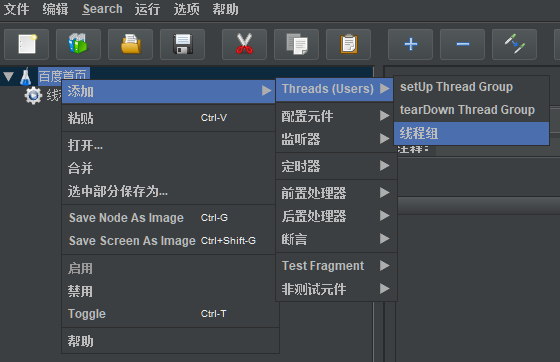Screen dimensions: 560x362
Task: Click the Open file folder icon
Action: [130, 44]
